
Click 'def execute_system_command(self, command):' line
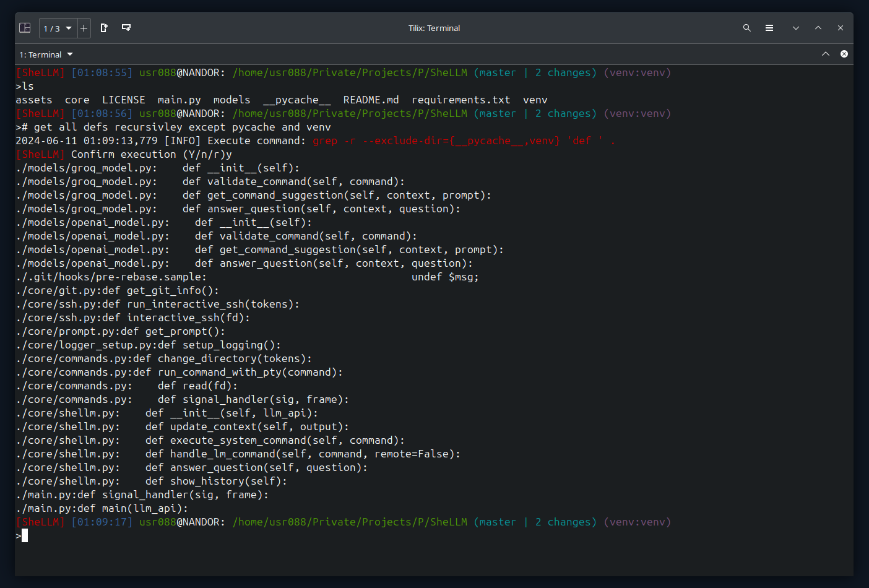coord(275,440)
